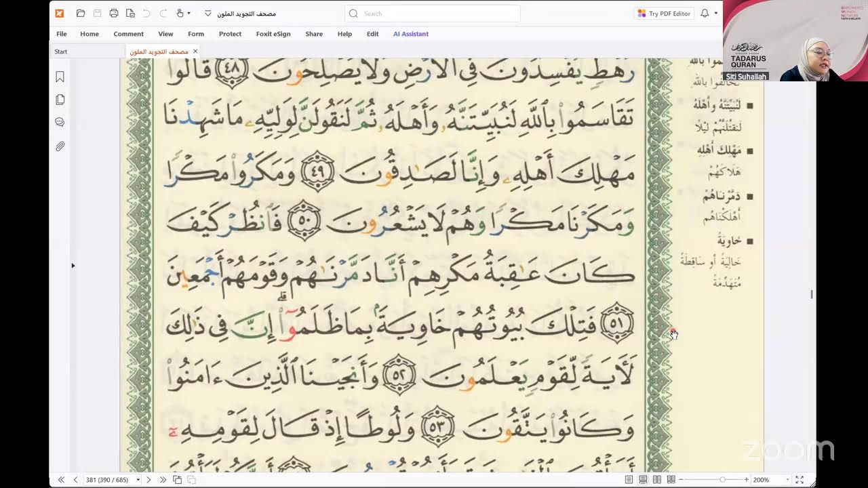
Task: Click the zoom in plus button
Action: (747, 480)
